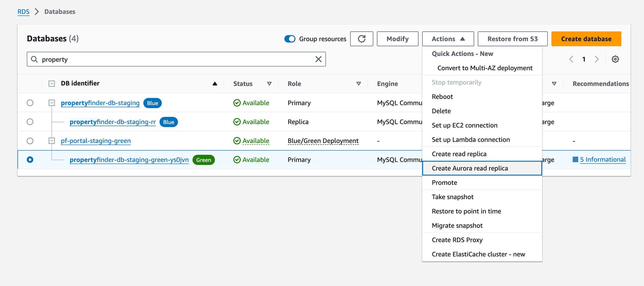Screen dimensions: 644x286
Task: Open the RDS breadcrumb link
Action: click(23, 12)
